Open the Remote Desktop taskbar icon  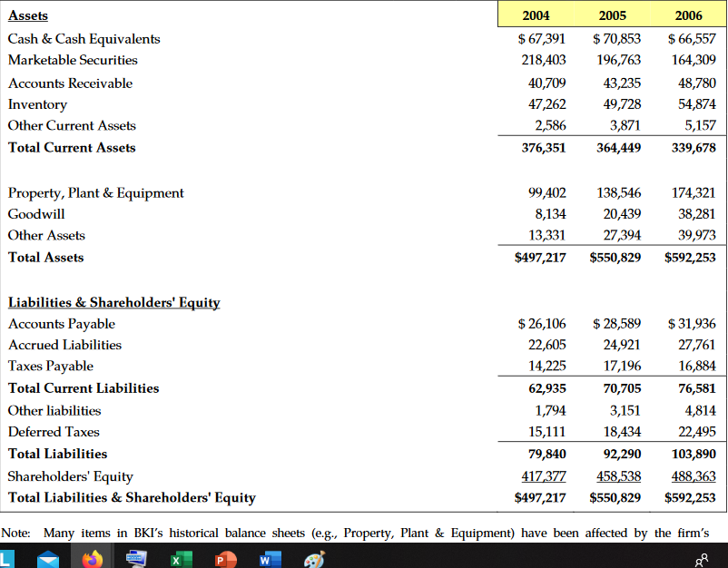pyautogui.click(x=136, y=556)
